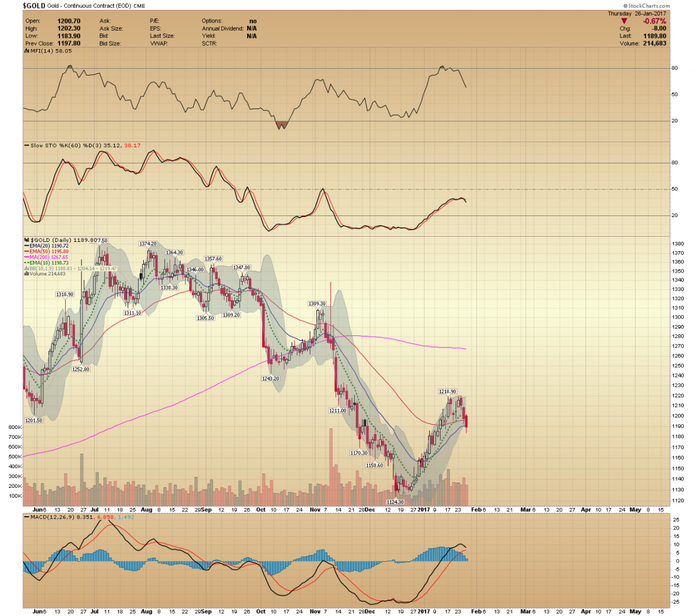Click the 1124.30 price low label
The image size is (693, 616).
point(394,502)
